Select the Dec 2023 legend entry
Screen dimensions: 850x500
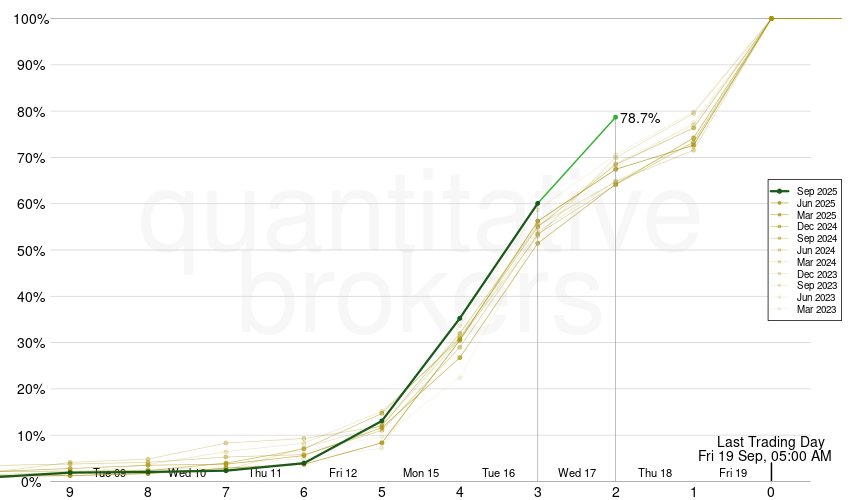coord(817,275)
